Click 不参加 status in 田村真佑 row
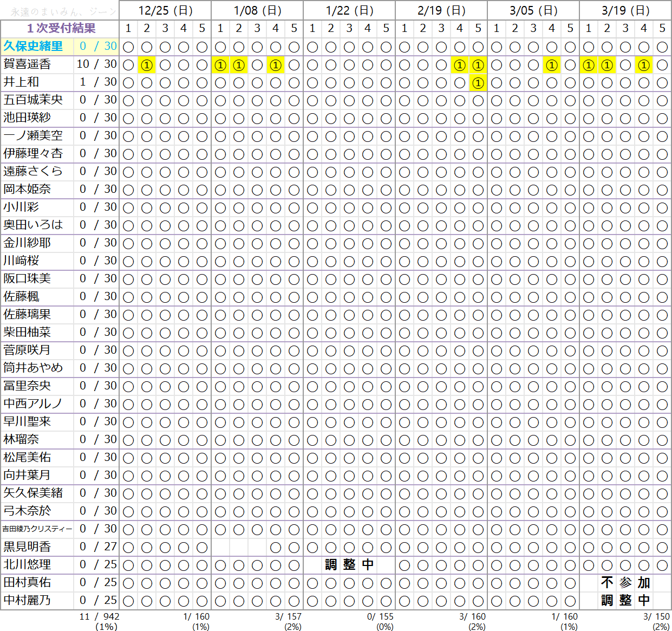The width and height of the screenshot is (672, 631). point(625,582)
